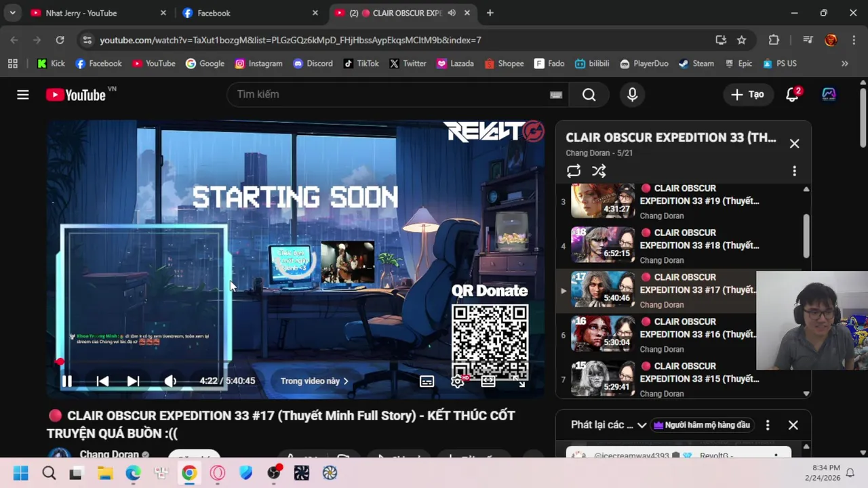The image size is (868, 488).
Task: Open the apps grid in bookmarks bar
Action: click(12, 64)
